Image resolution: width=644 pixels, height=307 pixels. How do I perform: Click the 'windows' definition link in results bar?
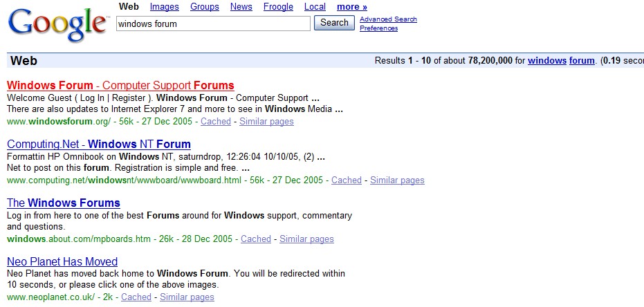point(547,61)
